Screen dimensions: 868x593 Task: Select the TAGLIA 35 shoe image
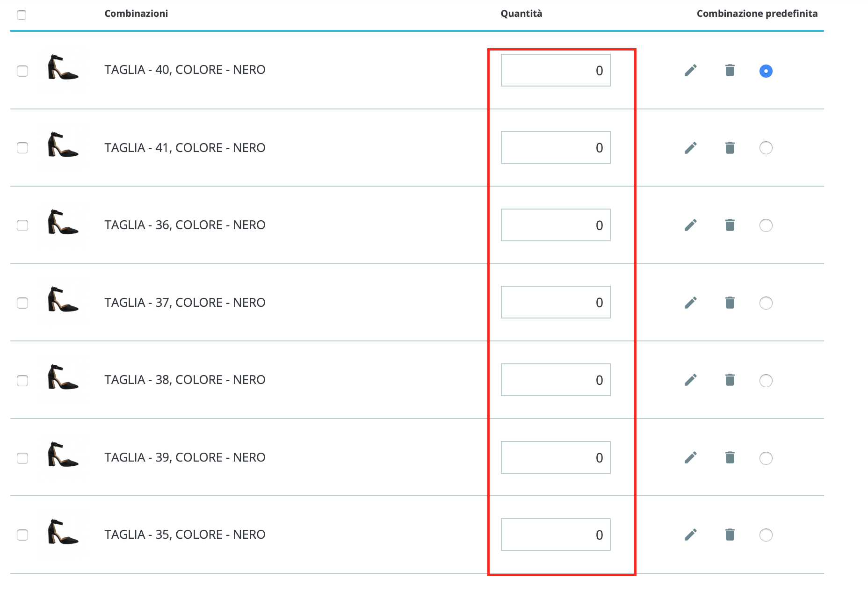pyautogui.click(x=63, y=532)
